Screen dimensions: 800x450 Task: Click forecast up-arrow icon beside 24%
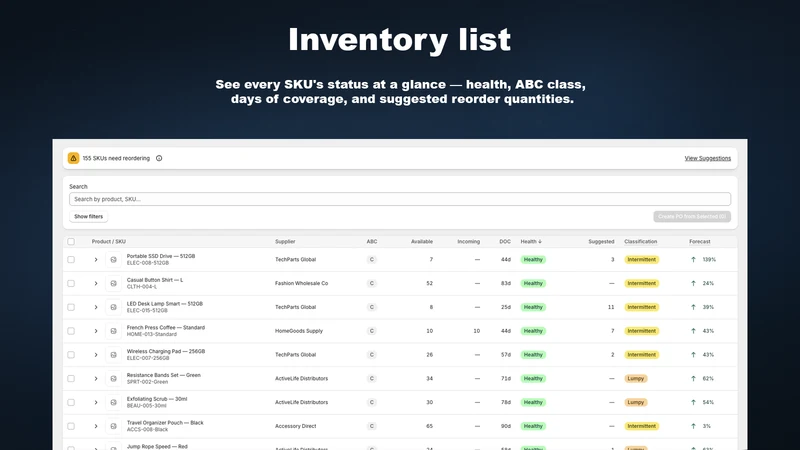pyautogui.click(x=693, y=283)
